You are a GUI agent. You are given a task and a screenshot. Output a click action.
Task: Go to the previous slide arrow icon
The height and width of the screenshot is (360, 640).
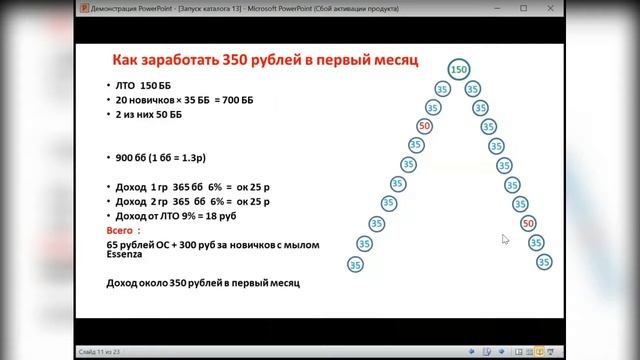[471, 351]
